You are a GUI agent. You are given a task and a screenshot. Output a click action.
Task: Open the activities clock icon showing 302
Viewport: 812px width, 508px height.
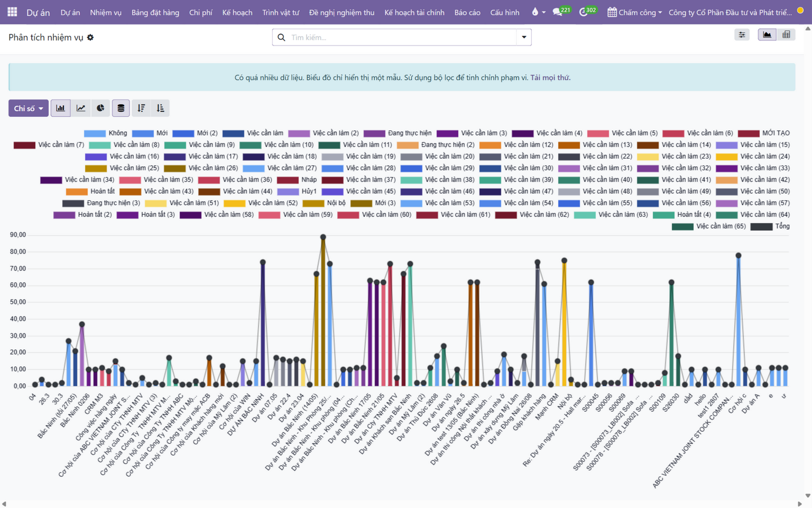point(588,12)
